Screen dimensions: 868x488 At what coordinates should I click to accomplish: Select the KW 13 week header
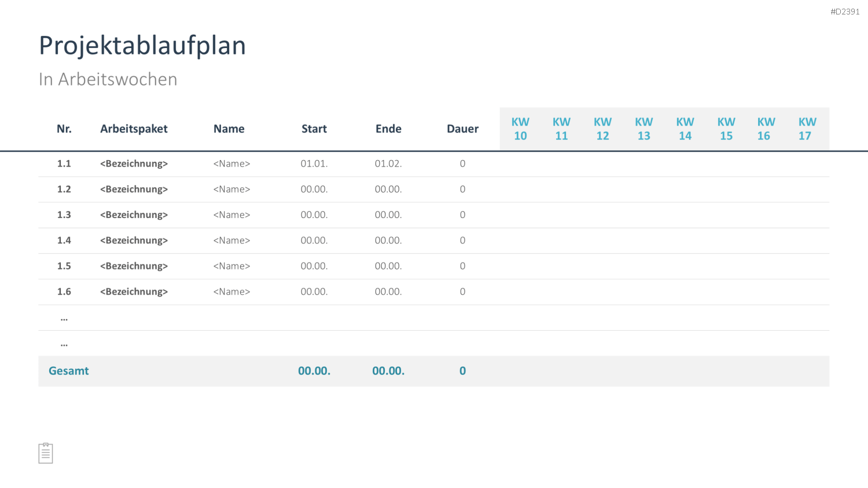(x=644, y=129)
